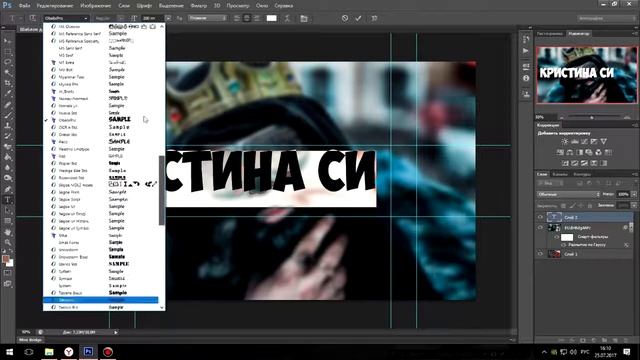Open the anti-aliasing method dropdown
Viewport: 640px width, 360px height.
pyautogui.click(x=207, y=18)
